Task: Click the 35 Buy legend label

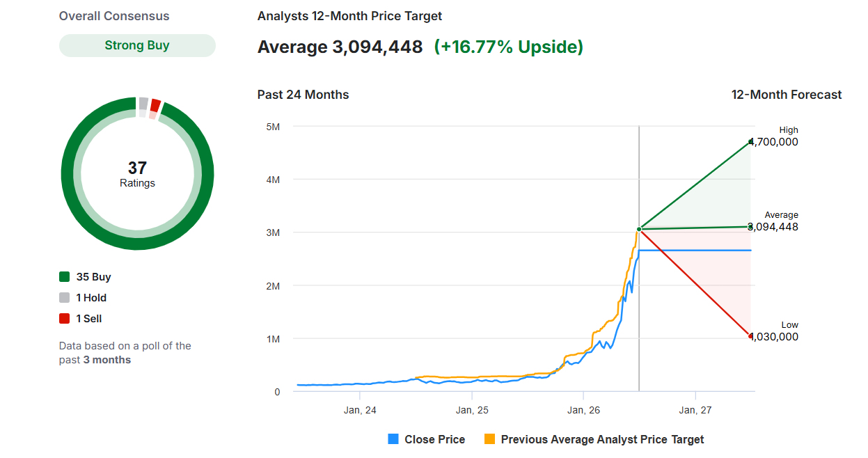Action: [x=94, y=277]
